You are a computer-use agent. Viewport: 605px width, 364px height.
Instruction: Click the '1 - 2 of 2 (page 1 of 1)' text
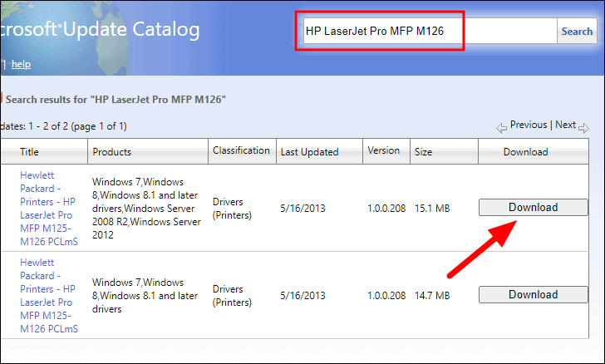tap(77, 126)
